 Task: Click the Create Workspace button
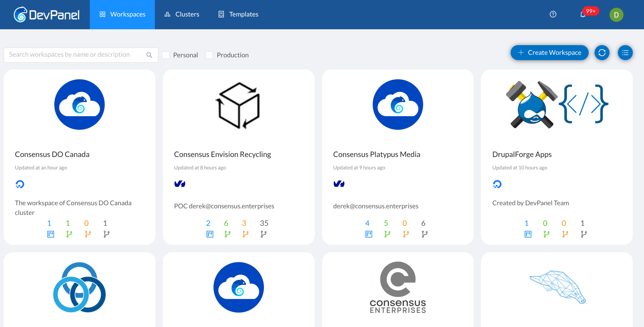coord(549,53)
